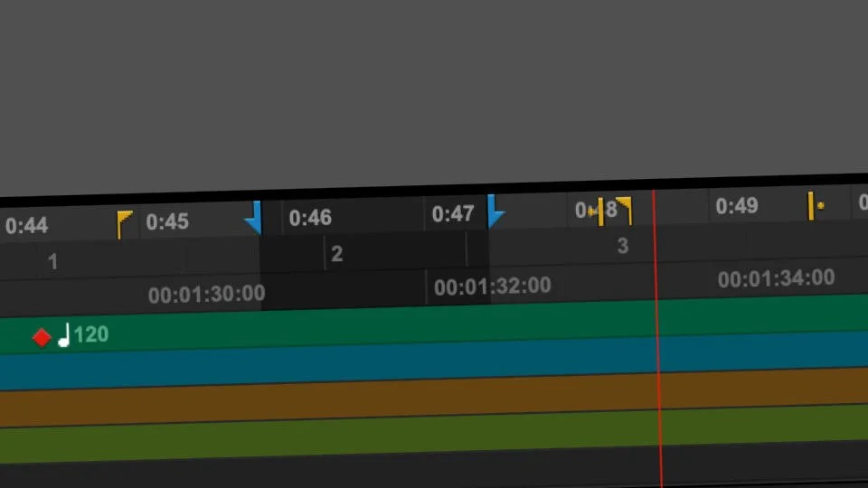Viewport: 868px width, 488px height.
Task: Click the red playhead line
Action: (x=657, y=339)
